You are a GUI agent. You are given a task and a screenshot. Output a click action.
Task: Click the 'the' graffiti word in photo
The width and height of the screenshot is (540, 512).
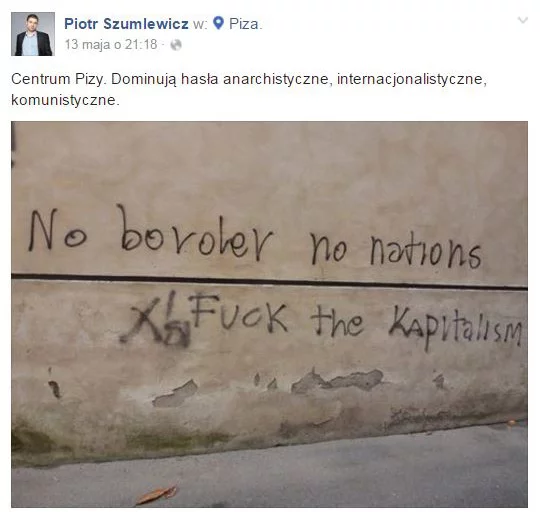(x=336, y=320)
